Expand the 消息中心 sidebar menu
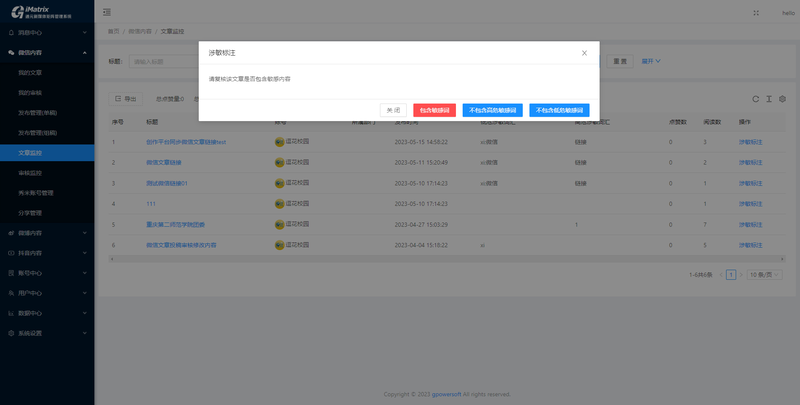The height and width of the screenshot is (405, 800). 46,32
